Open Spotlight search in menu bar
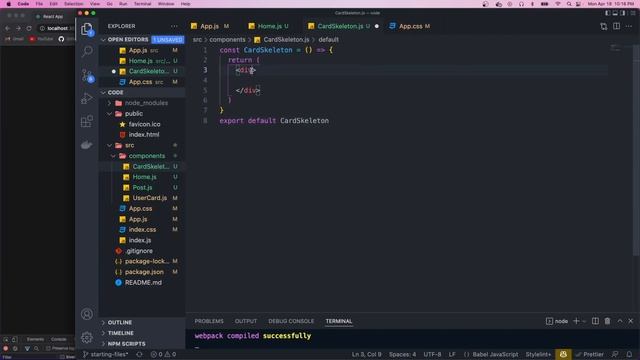The height and width of the screenshot is (360, 640). point(569,4)
